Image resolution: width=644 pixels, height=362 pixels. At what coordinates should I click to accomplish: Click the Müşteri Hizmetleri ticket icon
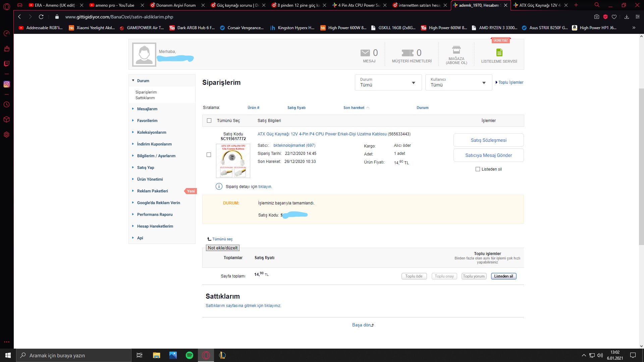[408, 53]
